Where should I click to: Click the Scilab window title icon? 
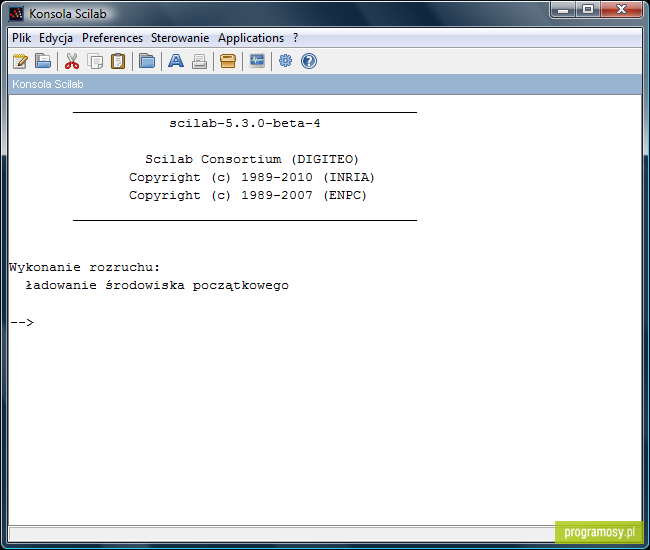pos(16,14)
